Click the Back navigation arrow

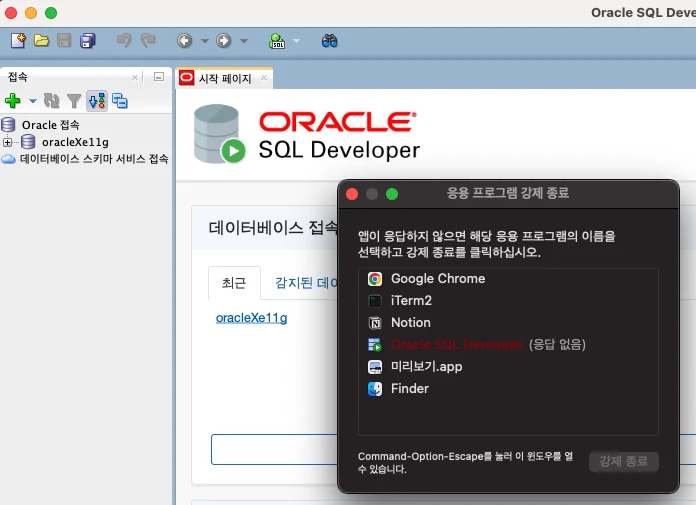[x=185, y=41]
